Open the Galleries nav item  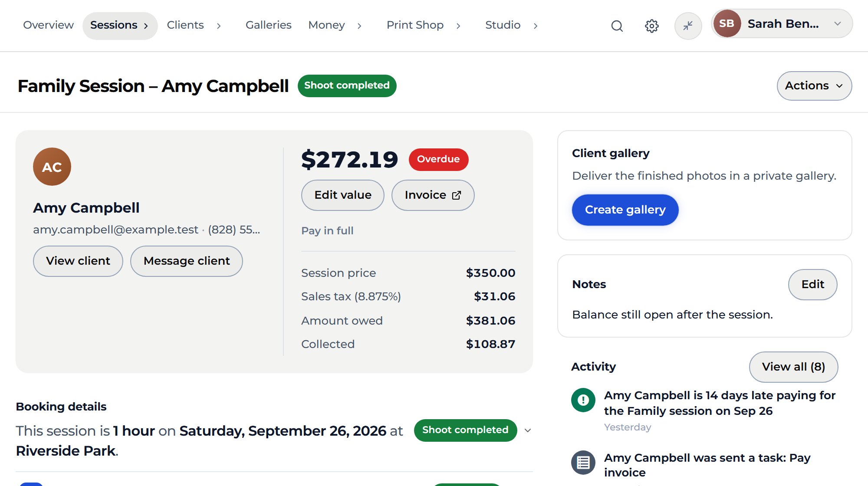click(268, 25)
